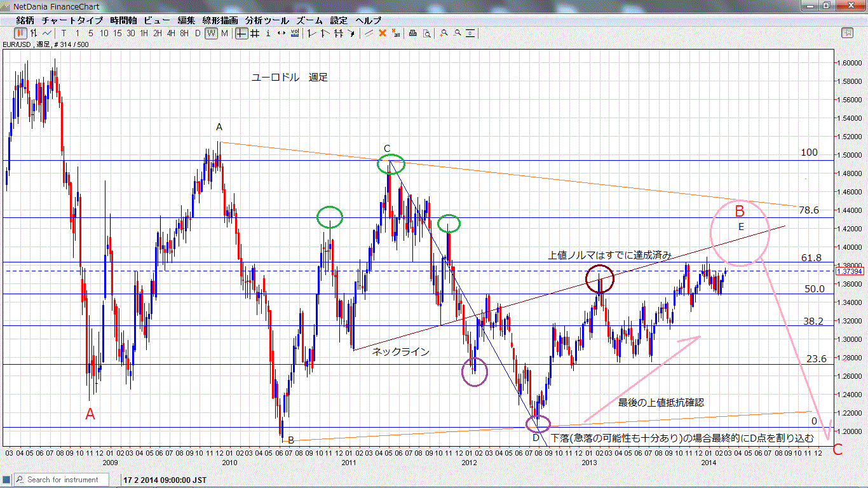Click arrow drawing tool icon

[351, 33]
